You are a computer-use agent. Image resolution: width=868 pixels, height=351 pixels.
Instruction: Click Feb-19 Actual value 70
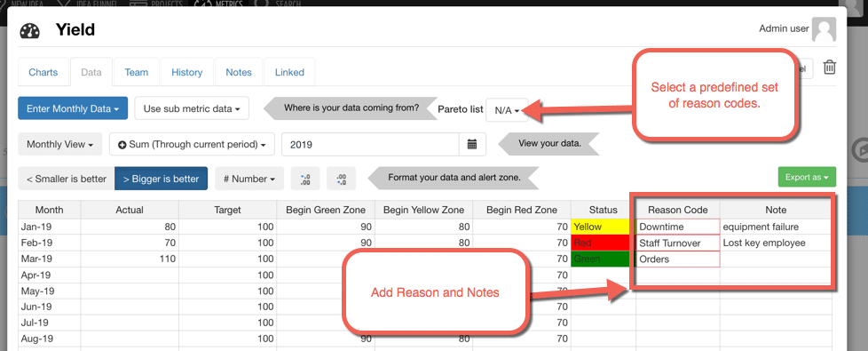click(130, 243)
